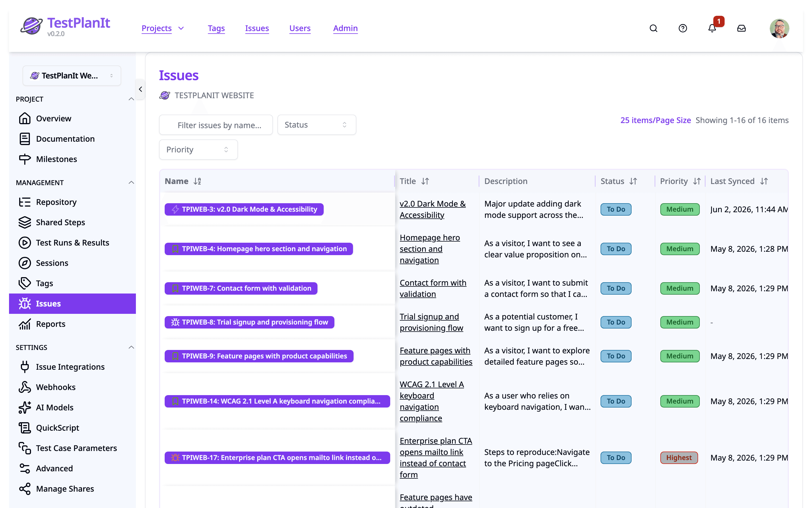The width and height of the screenshot is (812, 508).
Task: Follow the Contact form with validation title link
Action: pyautogui.click(x=433, y=288)
